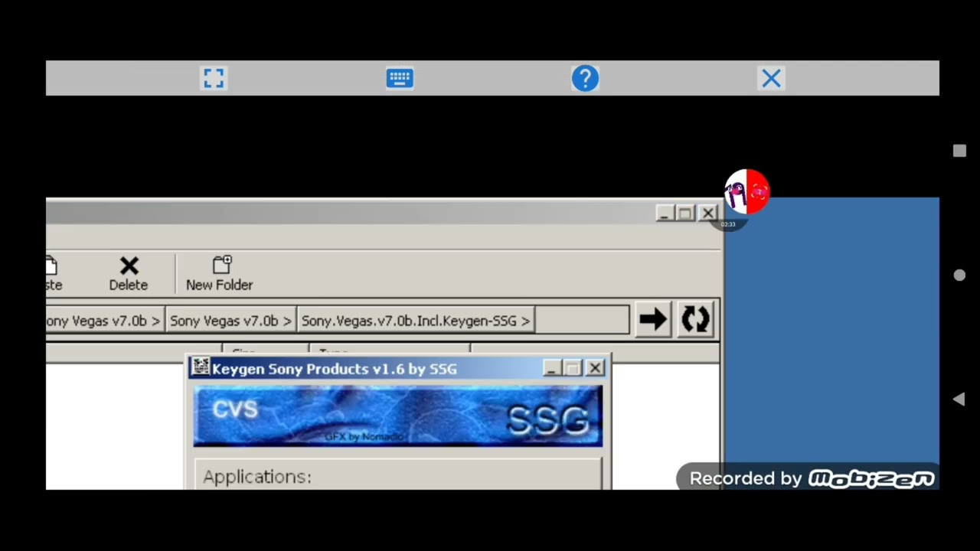
Task: Click the CVS SSG banner image
Action: coord(398,416)
